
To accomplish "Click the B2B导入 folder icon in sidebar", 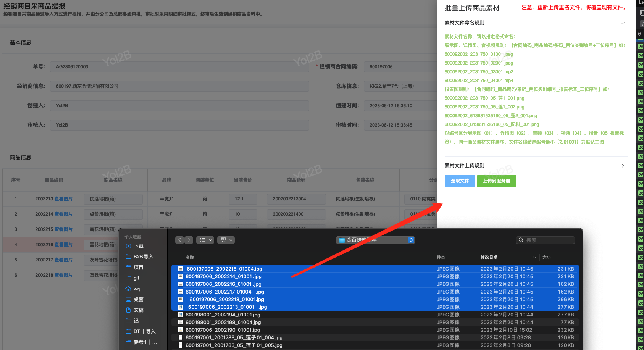I will pos(129,257).
